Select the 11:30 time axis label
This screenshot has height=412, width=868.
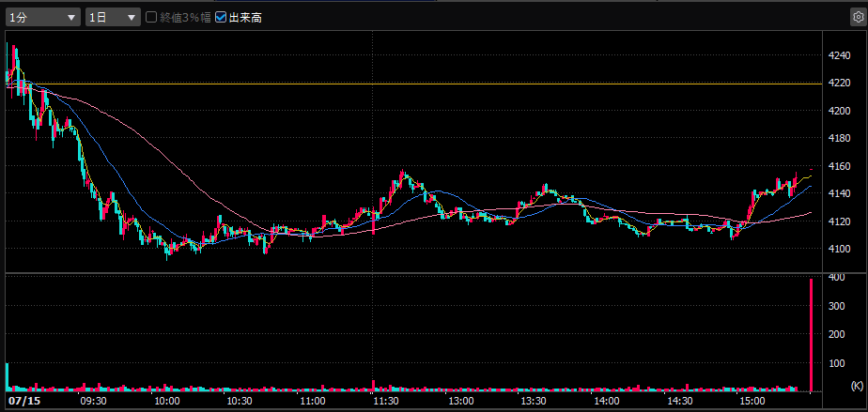(386, 400)
